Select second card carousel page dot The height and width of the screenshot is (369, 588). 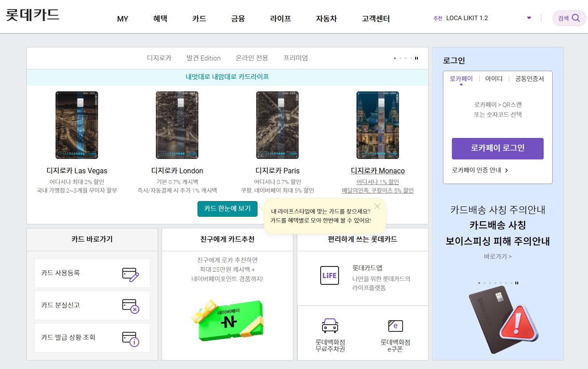tap(400, 58)
